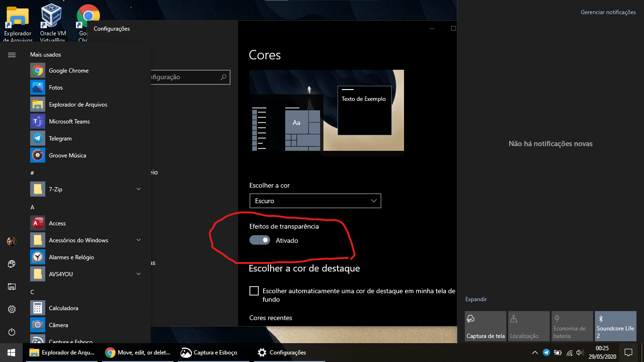Viewport: 644px width, 362px height.
Task: Toggle Localização quick action tile
Action: [x=529, y=326]
